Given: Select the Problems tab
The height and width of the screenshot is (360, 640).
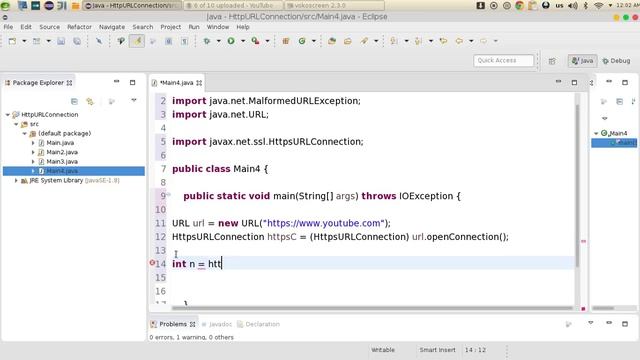Looking at the screenshot, I should pyautogui.click(x=173, y=324).
